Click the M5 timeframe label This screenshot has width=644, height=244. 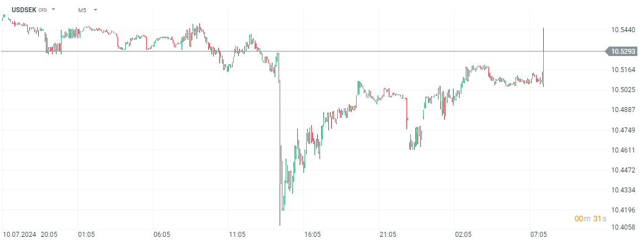[82, 9]
